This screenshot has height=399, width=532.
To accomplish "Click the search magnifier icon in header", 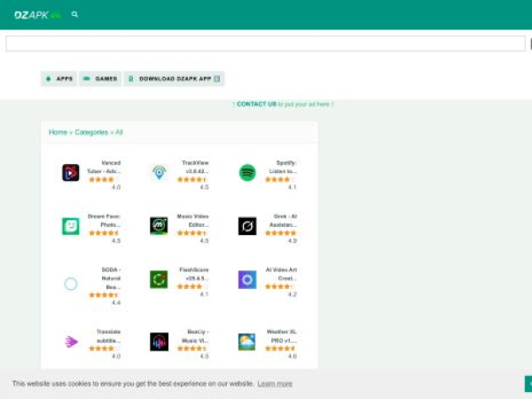I will click(74, 15).
